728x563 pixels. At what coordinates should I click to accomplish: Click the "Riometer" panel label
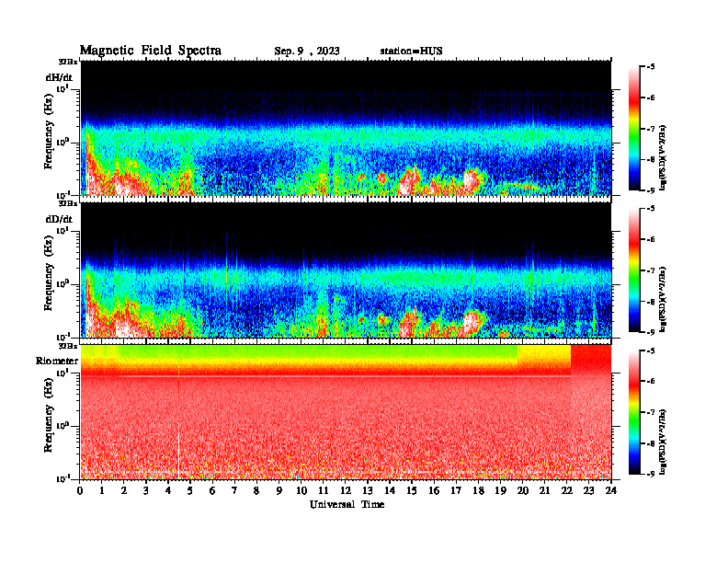click(57, 361)
